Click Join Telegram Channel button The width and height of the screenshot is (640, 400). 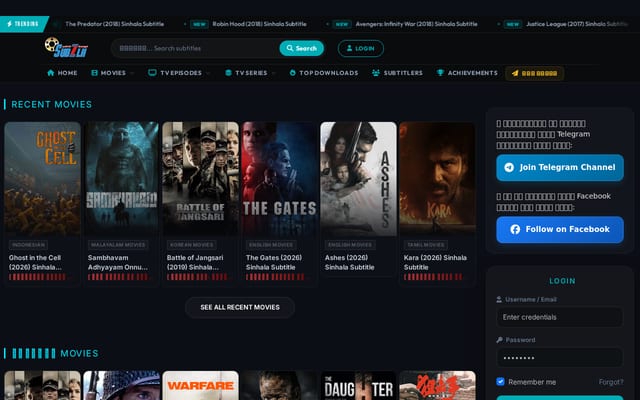point(560,167)
